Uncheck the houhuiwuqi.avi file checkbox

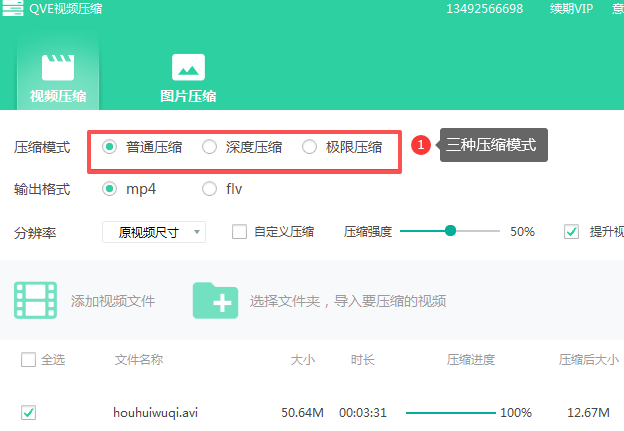[28, 412]
